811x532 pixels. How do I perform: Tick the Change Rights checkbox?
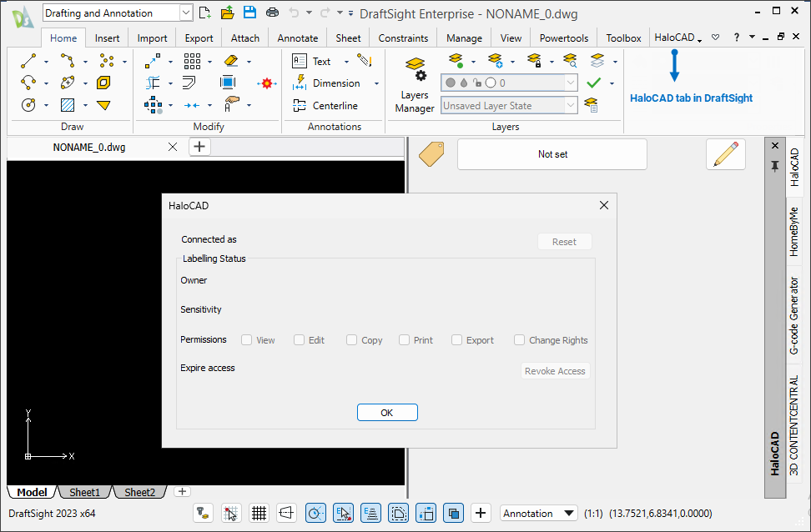[519, 340]
